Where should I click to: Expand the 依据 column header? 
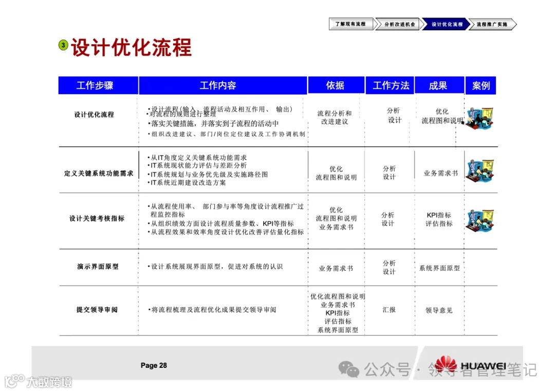(336, 85)
